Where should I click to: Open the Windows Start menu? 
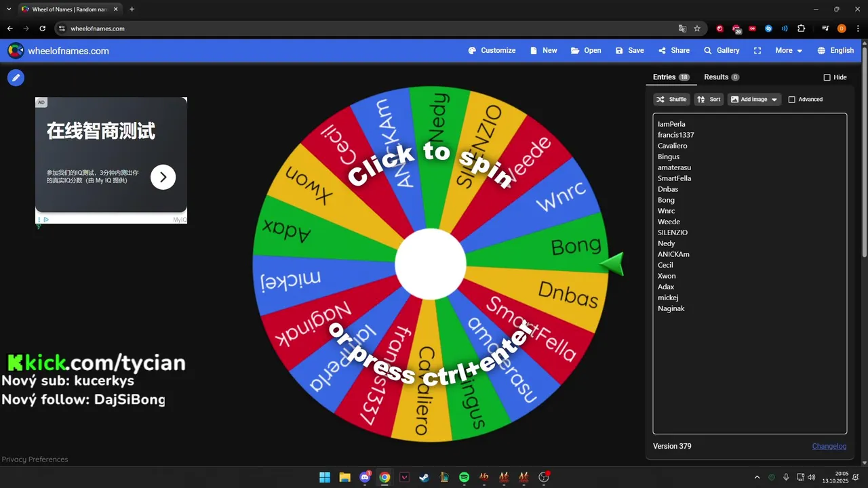point(325,477)
